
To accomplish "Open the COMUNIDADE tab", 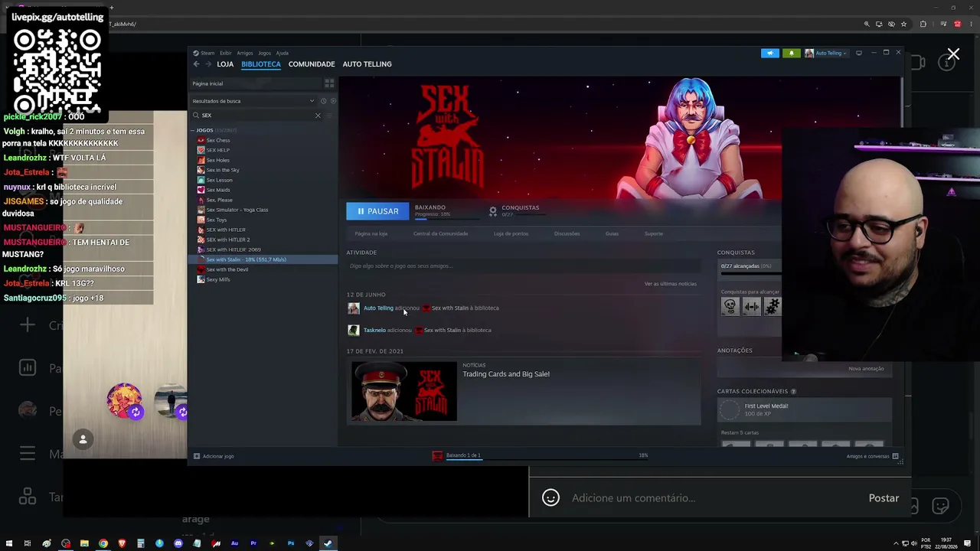I will (x=312, y=64).
